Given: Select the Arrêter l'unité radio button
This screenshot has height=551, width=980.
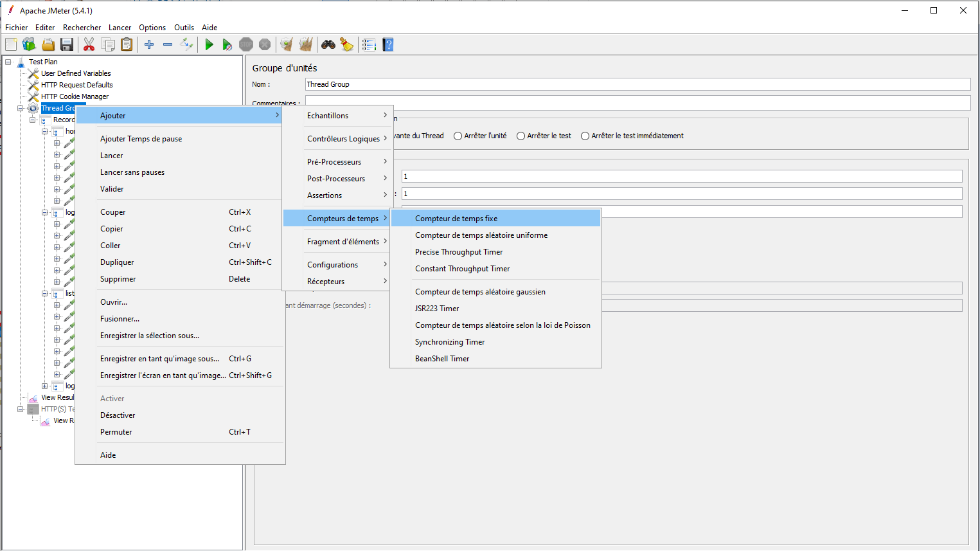Looking at the screenshot, I should point(458,136).
